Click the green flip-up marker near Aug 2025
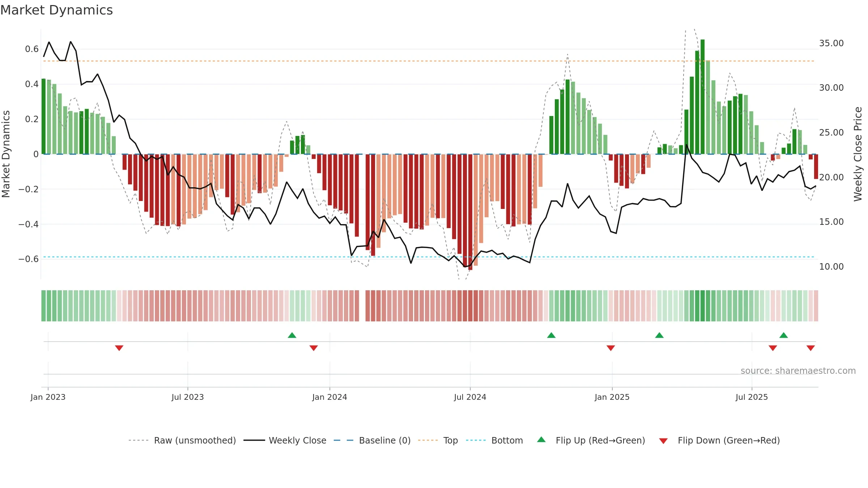868x488 pixels. point(784,335)
